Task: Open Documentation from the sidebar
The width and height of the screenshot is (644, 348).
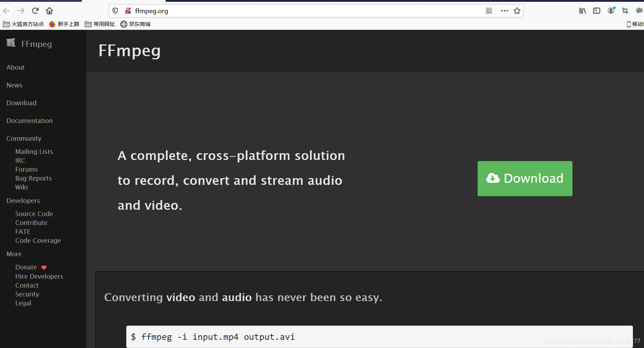Action: tap(30, 121)
